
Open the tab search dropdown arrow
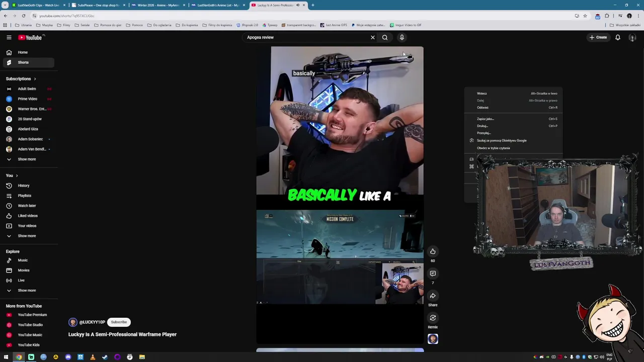tap(5, 5)
